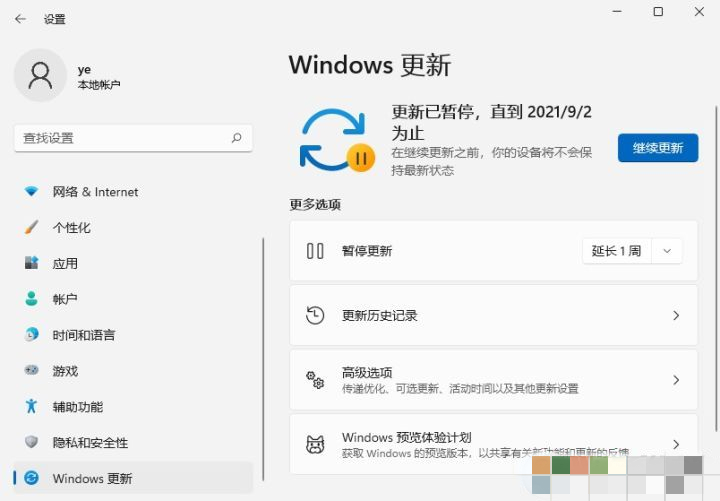Click the large paused update status icon

[x=337, y=140]
